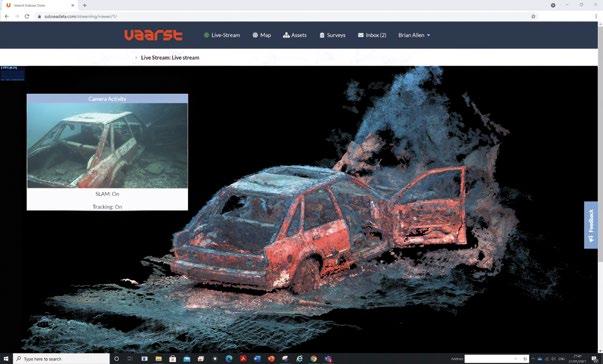The width and height of the screenshot is (603, 364).
Task: Click the Camera Activity panel header
Action: [x=107, y=99]
